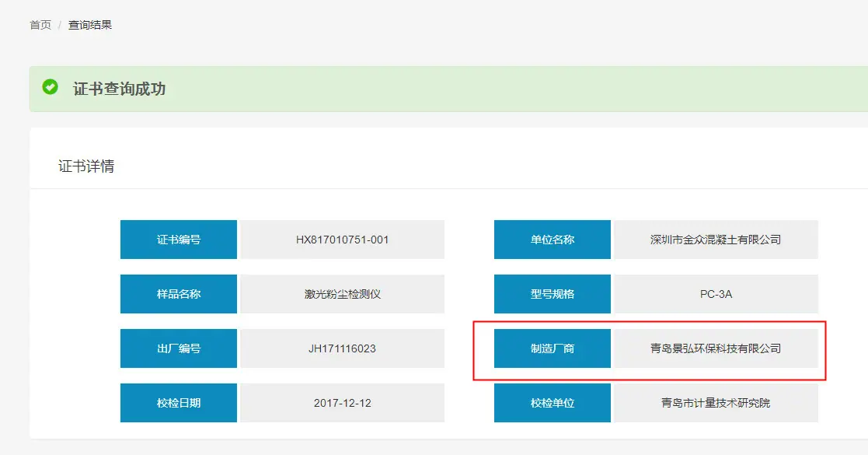Viewport: 868px width, 455px height.
Task: Click the 型号规格 label cell
Action: point(552,294)
